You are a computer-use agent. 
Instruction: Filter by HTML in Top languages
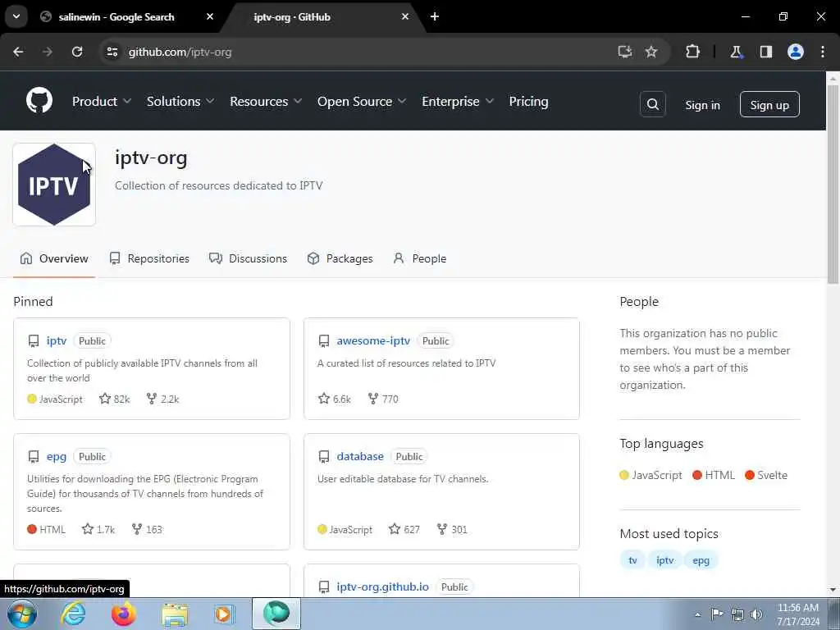coord(714,475)
